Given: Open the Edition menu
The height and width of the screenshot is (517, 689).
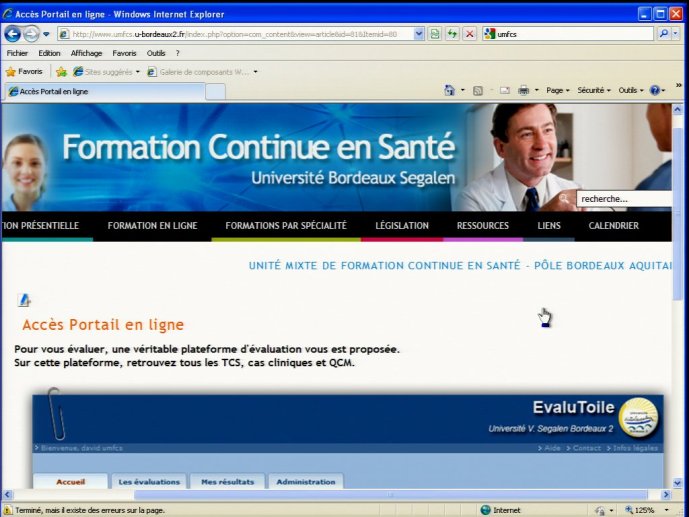Looking at the screenshot, I should point(49,53).
